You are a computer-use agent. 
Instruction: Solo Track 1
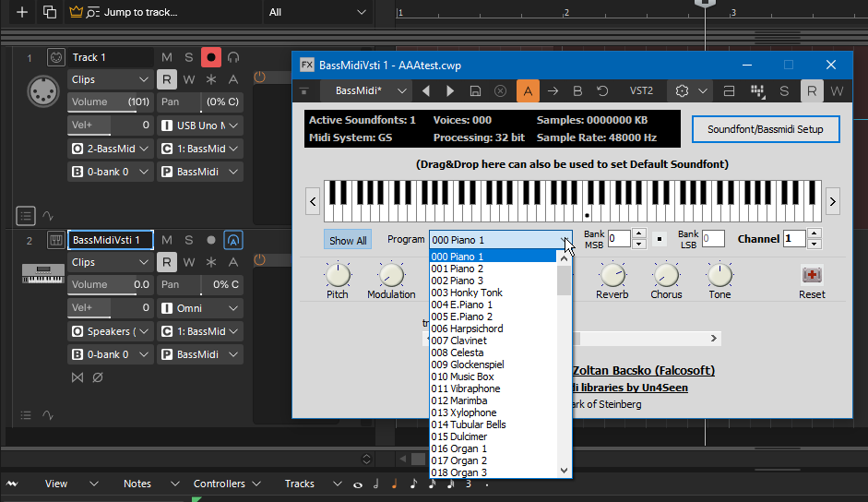[x=189, y=57]
